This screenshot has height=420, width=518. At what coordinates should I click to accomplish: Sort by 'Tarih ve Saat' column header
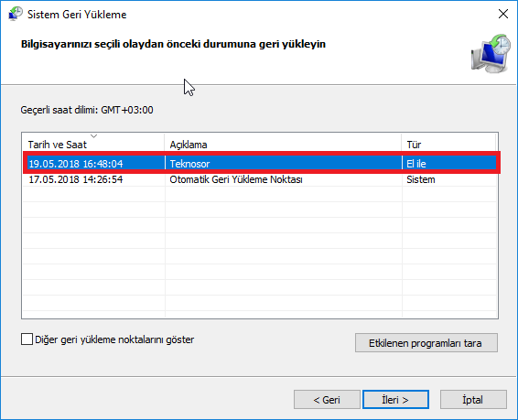coord(93,144)
